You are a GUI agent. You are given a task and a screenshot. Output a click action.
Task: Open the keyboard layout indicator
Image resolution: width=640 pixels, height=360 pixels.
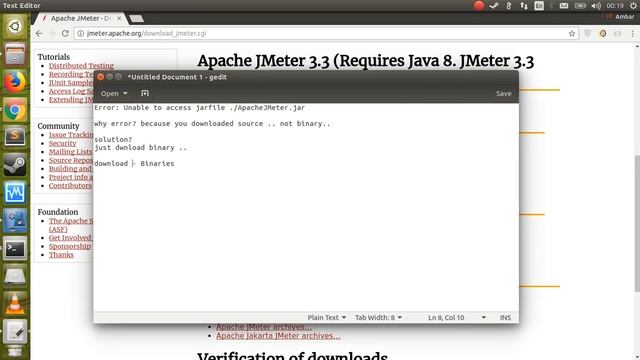[x=539, y=6]
